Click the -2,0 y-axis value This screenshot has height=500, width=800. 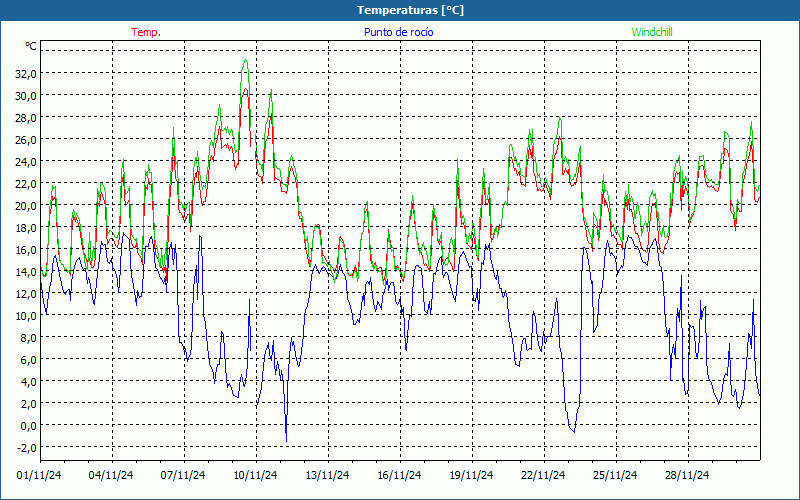[x=27, y=447]
